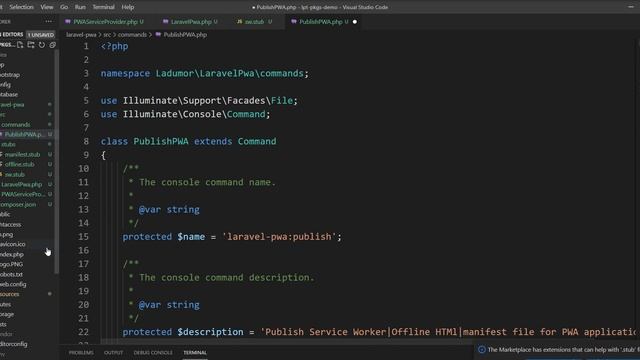
Task: Minimize the Visual Studio Code window
Action: (x=631, y=7)
